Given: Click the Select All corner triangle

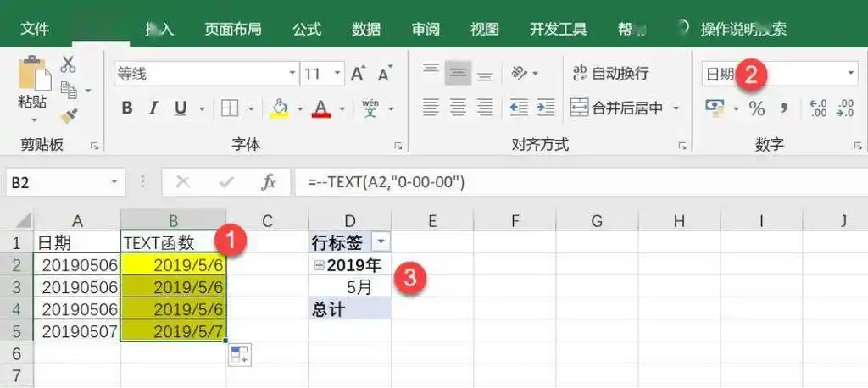Looking at the screenshot, I should tap(22, 221).
